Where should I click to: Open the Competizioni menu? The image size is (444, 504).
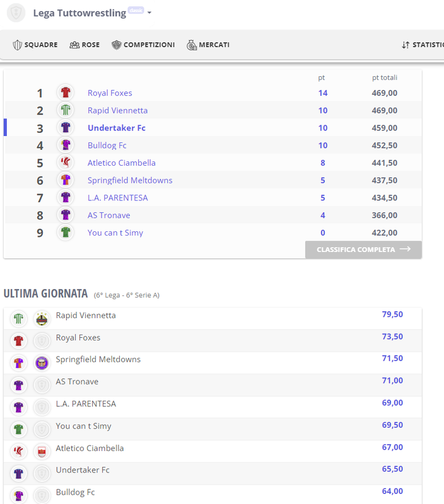click(143, 45)
